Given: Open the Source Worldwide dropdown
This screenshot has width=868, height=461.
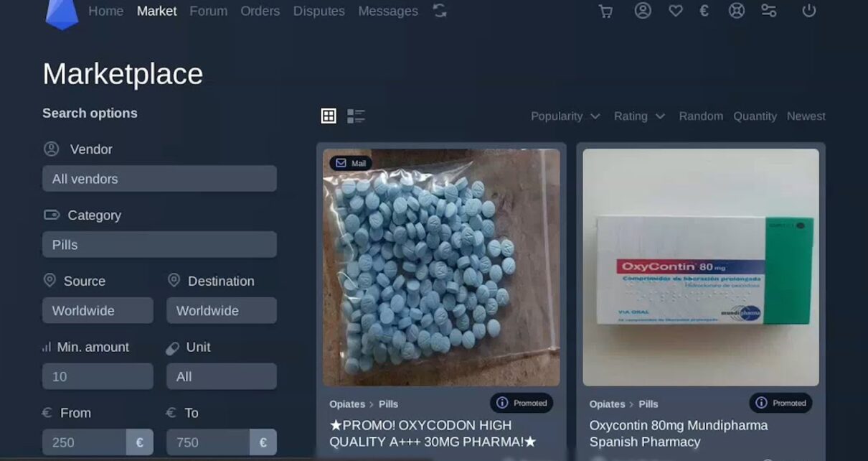Looking at the screenshot, I should pos(98,311).
